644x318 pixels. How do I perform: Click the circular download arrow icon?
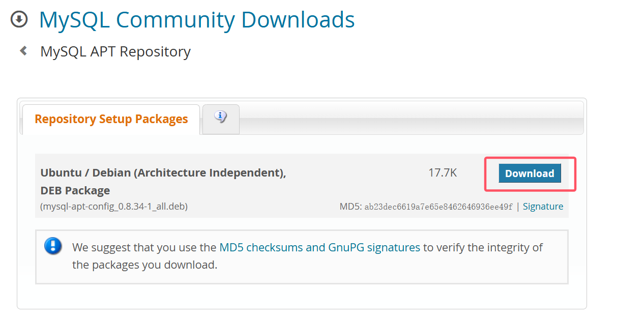click(x=19, y=20)
